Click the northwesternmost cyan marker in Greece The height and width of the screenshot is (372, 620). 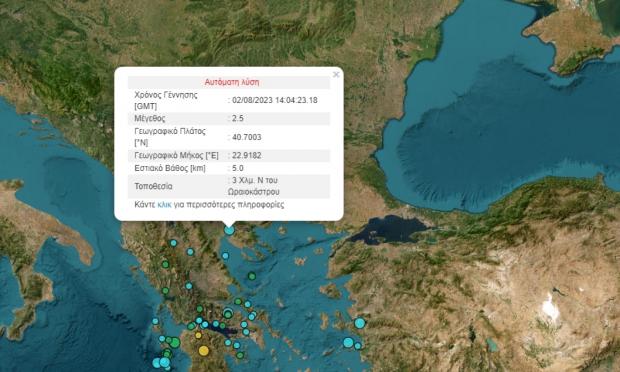tap(173, 243)
